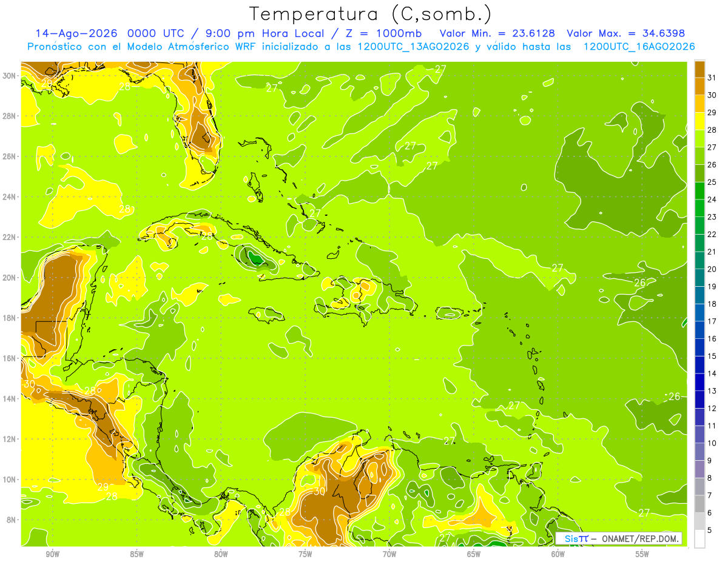Screen dimensions: 728x562
Task: Click the 'Valor Max. = 34.6398' readout
Action: coord(625,33)
